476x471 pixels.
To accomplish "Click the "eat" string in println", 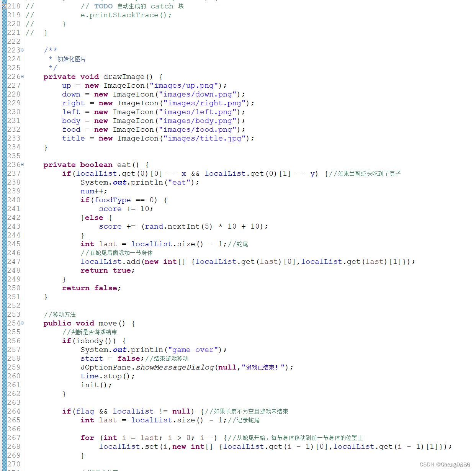I will pos(179,182).
